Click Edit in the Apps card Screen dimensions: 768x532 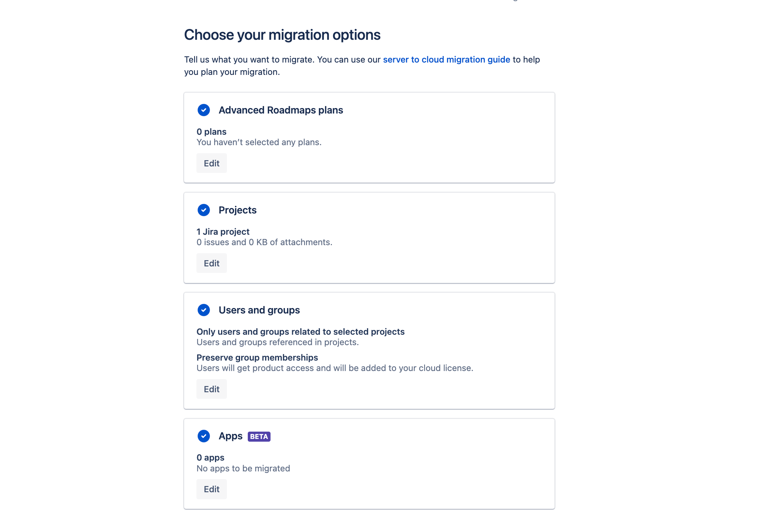point(211,489)
